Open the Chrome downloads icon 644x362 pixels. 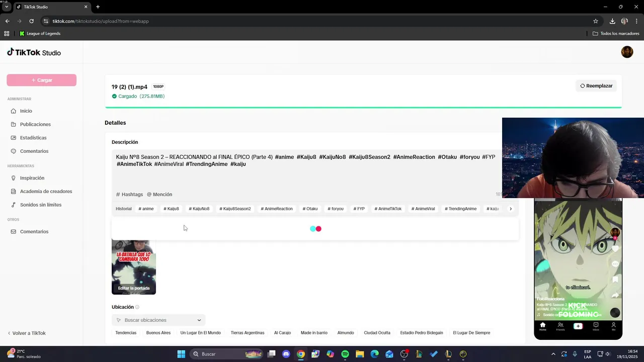click(x=612, y=21)
